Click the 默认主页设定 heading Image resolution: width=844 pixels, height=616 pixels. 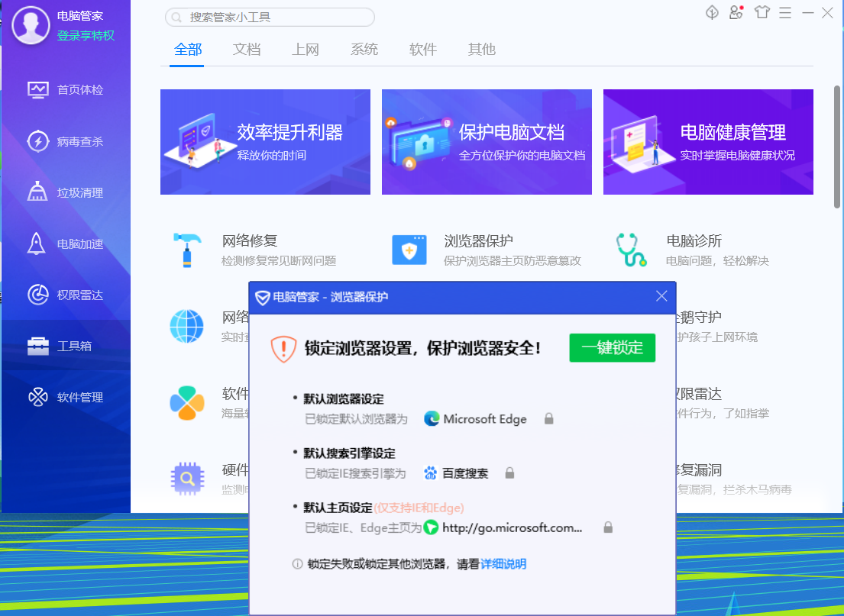[x=338, y=508]
